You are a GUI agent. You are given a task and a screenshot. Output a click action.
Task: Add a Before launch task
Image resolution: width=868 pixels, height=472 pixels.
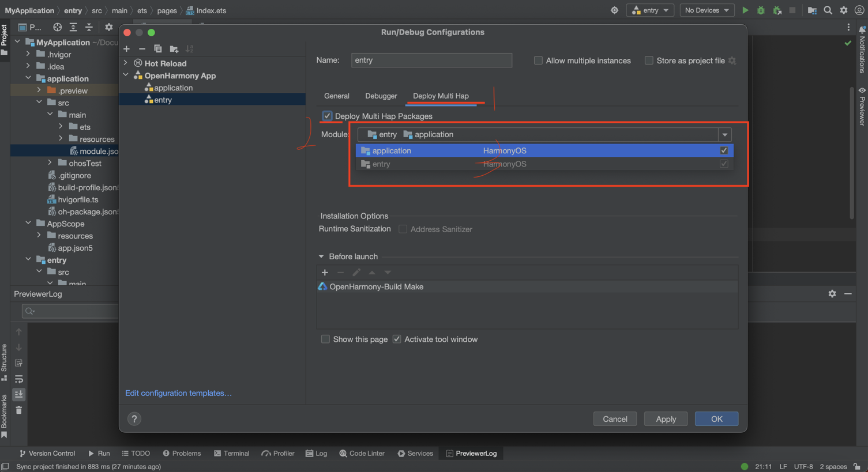tap(325, 272)
